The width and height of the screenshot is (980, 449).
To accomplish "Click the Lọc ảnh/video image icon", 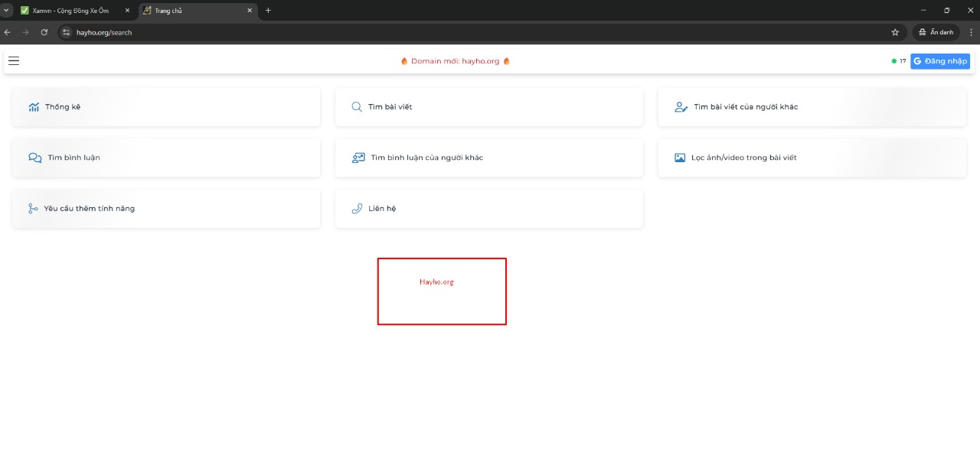I will pyautogui.click(x=680, y=158).
